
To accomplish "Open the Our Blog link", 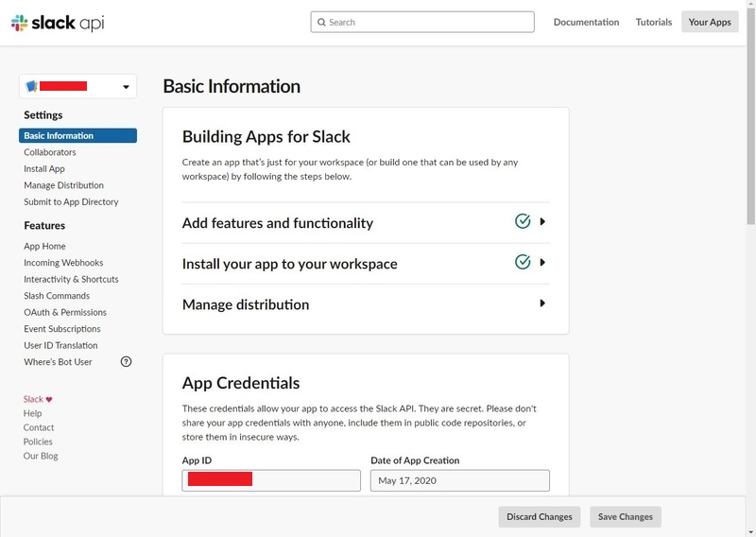I will 41,456.
